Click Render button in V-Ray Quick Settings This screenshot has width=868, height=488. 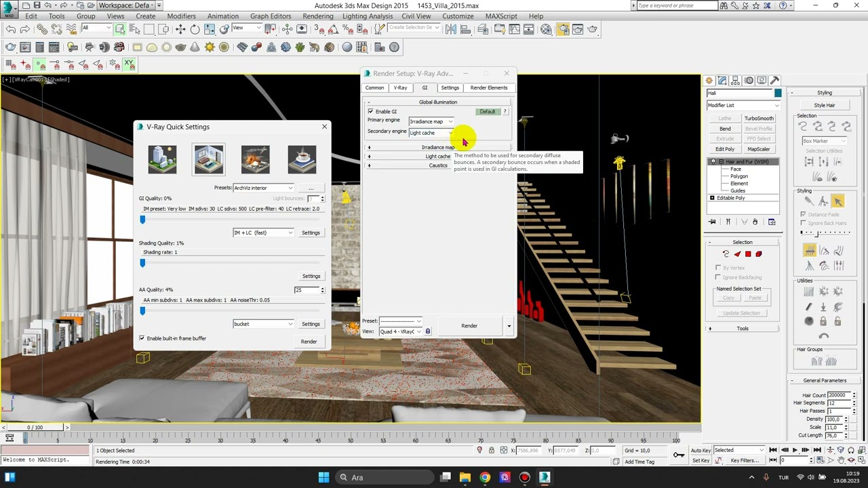click(309, 342)
